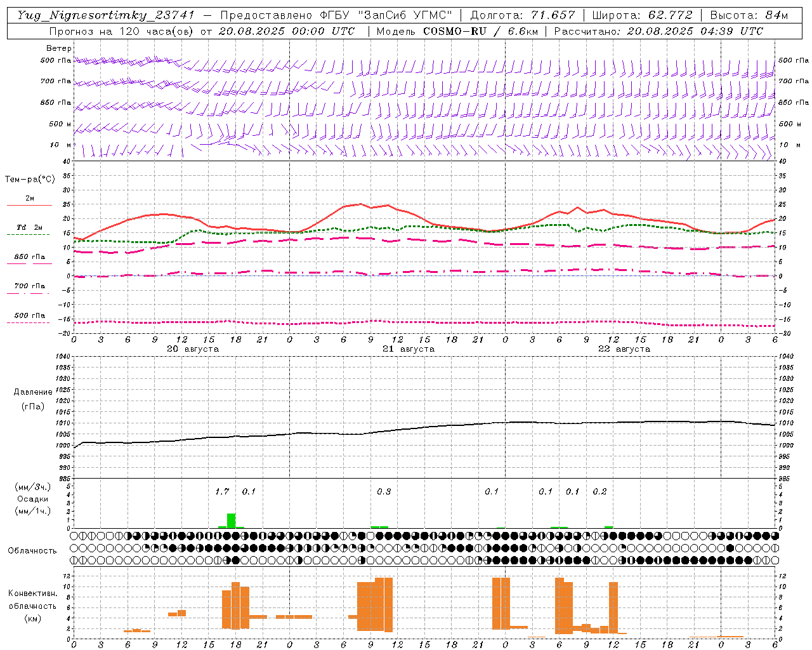This screenshot has height=650, width=812.
Task: Click the Тем-ра(°C) axis label
Action: [30, 180]
